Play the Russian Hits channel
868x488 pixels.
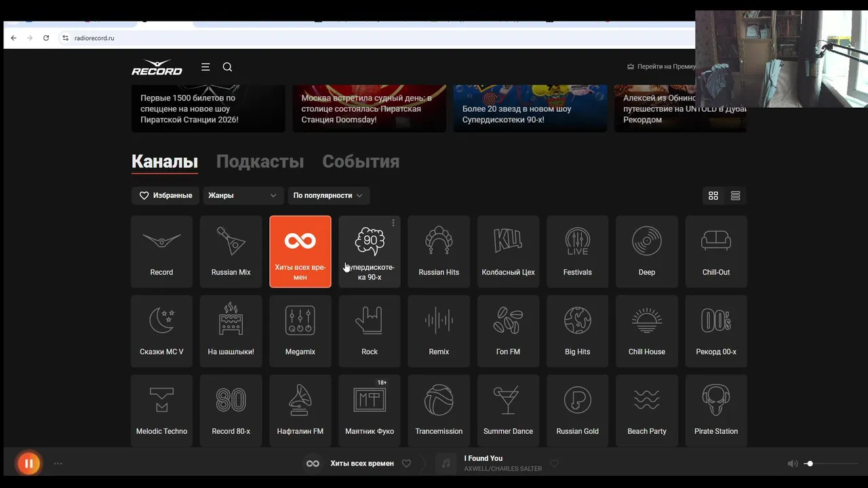(439, 251)
